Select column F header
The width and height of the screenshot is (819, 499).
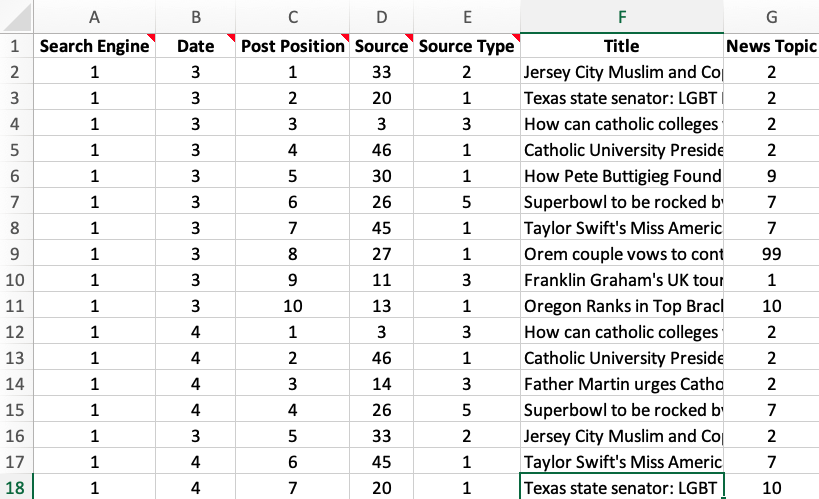click(x=622, y=17)
